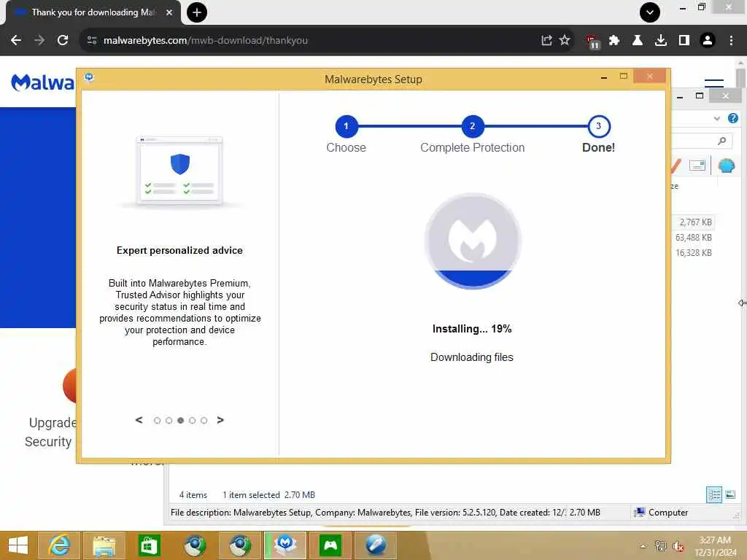Screen dimensions: 747x560
Task: Share this page icon in address bar
Action: click(x=546, y=41)
